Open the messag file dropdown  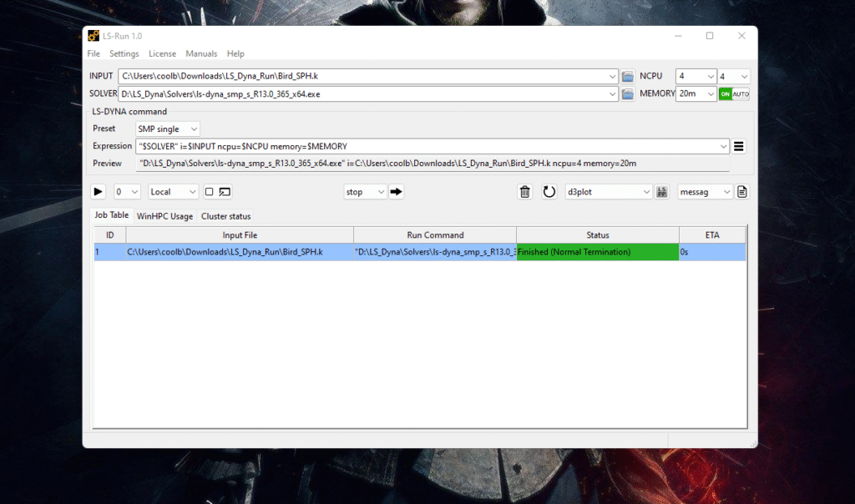(x=705, y=192)
